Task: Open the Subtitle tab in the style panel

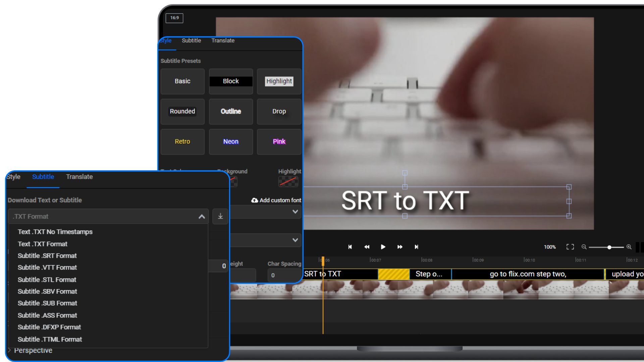Action: pyautogui.click(x=191, y=41)
